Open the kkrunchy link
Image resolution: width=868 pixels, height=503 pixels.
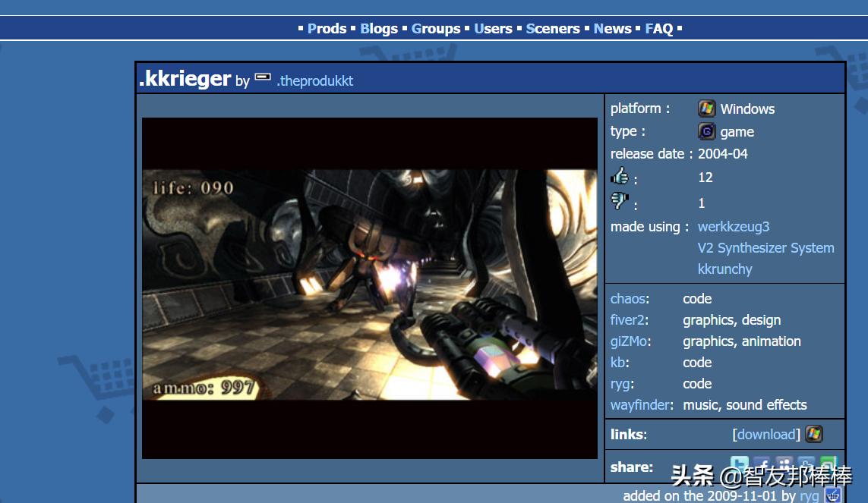point(724,269)
